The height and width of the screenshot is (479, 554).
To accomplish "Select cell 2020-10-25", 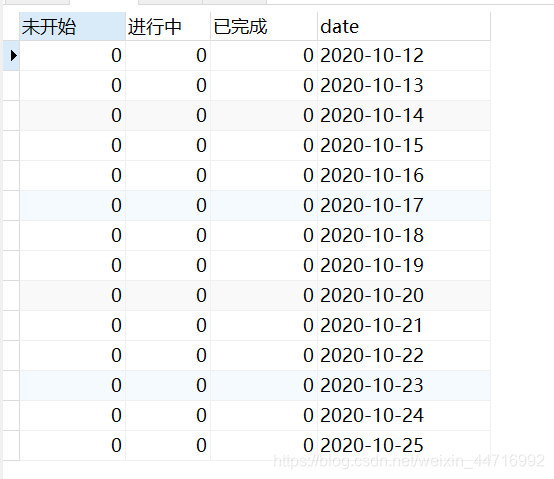I will [404, 445].
